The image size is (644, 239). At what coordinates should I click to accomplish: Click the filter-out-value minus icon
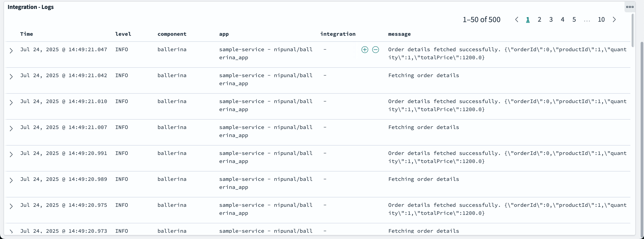click(x=376, y=50)
